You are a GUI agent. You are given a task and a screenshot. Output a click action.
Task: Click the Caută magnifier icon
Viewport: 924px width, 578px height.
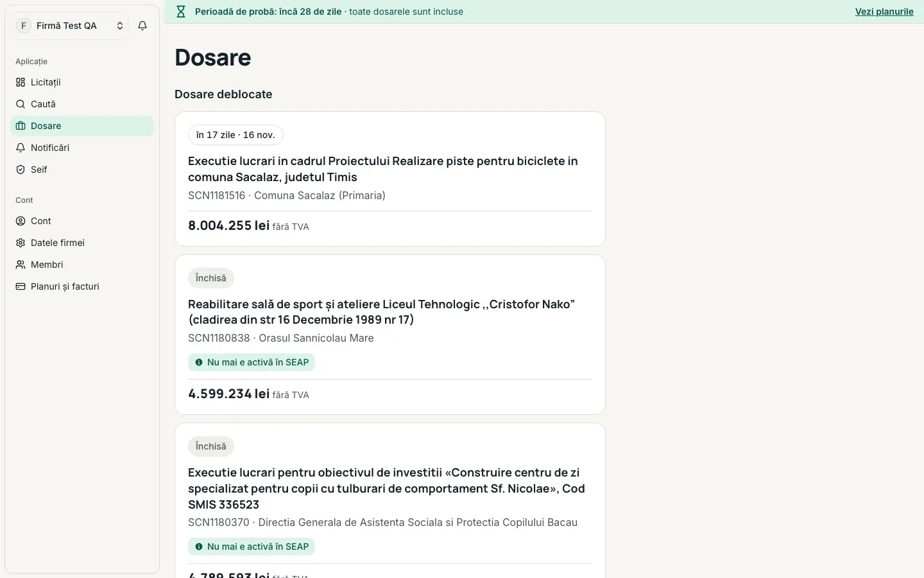point(21,104)
